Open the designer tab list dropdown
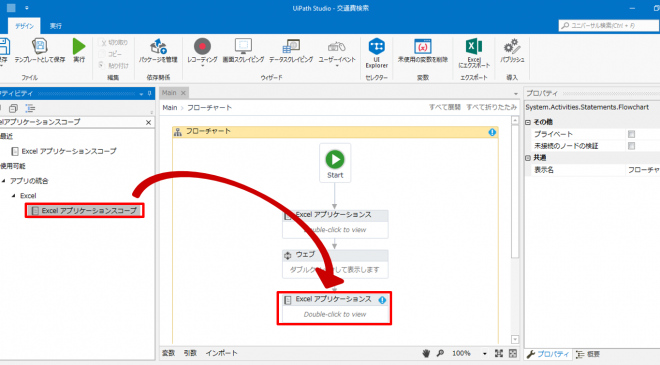Image resolution: width=660 pixels, height=365 pixels. [516, 93]
